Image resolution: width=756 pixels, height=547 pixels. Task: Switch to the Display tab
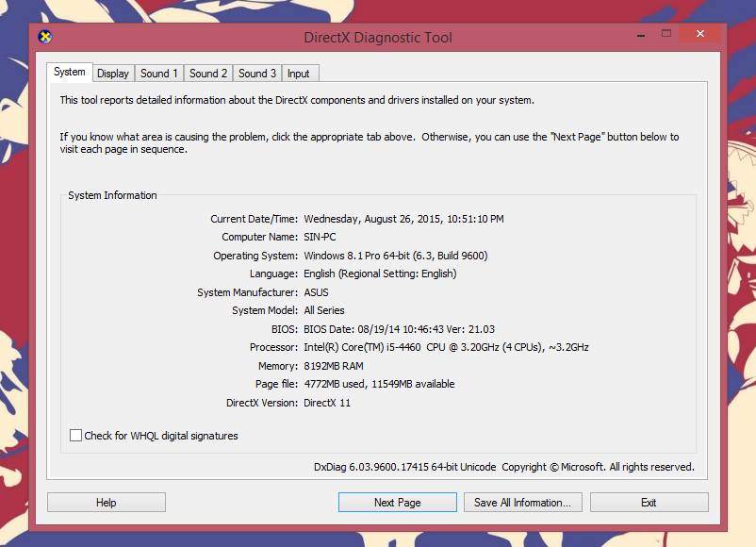click(113, 74)
